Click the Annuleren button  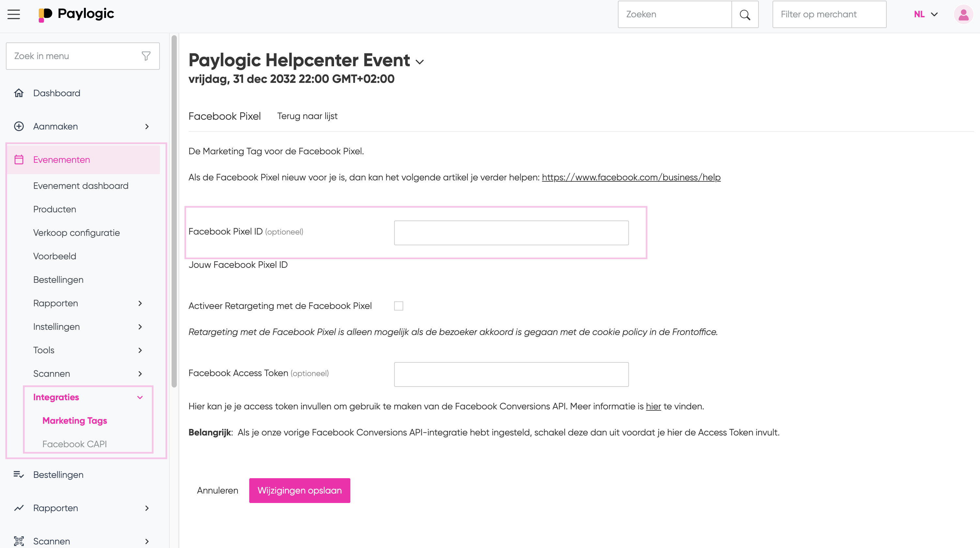[x=217, y=491]
